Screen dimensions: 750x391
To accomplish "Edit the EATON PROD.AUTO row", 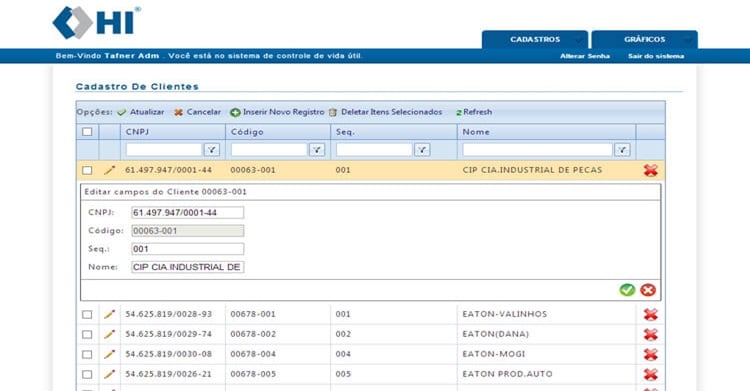I will (x=110, y=374).
